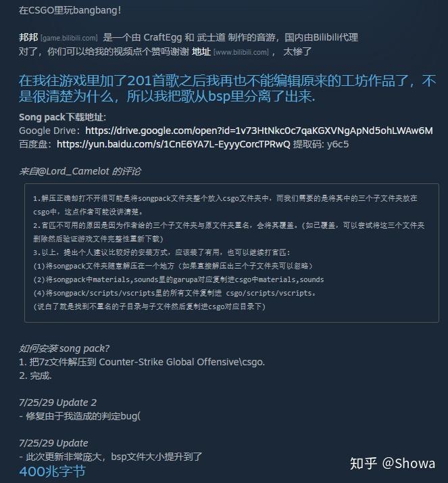Click the blue 201首歌 headline text
448x483 pixels.
pos(227,89)
